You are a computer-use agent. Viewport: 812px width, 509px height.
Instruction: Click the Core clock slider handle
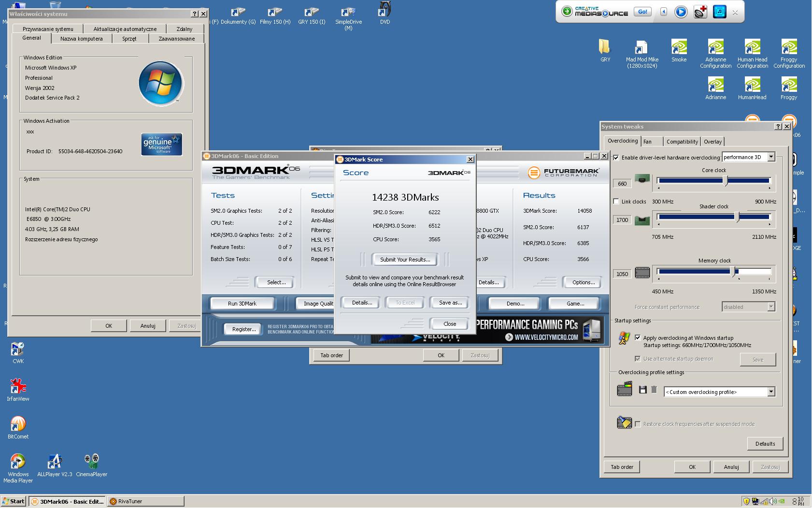pos(726,181)
